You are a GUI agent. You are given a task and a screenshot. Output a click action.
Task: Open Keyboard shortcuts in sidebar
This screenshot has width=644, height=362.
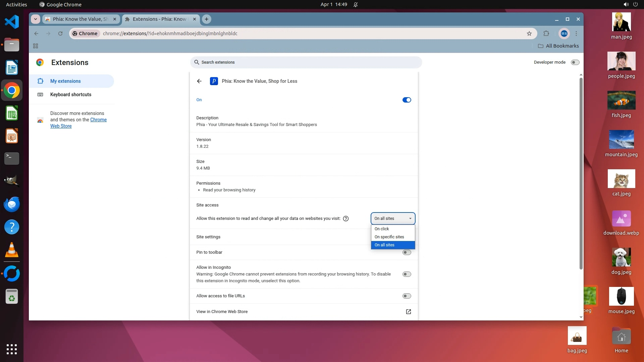coord(71,95)
